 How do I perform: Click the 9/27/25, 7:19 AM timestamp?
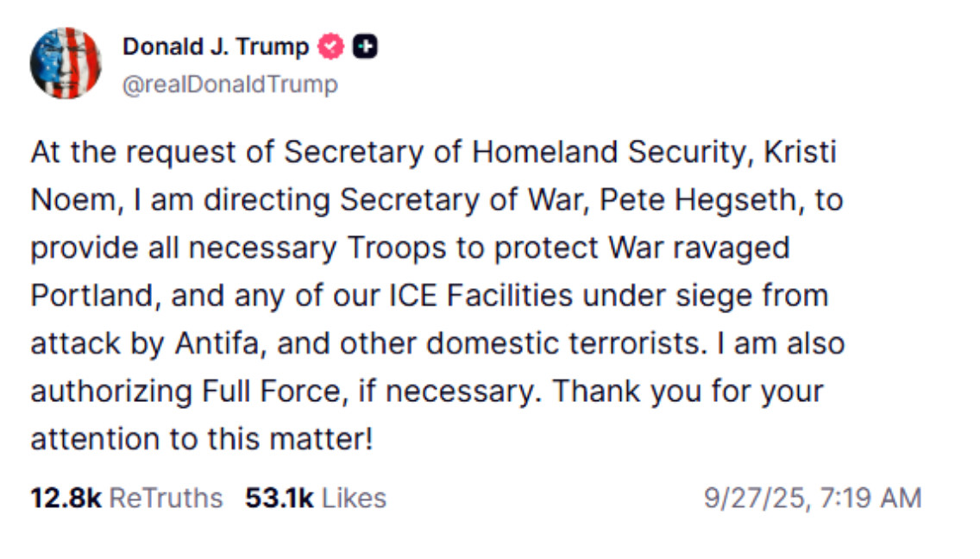point(813,498)
